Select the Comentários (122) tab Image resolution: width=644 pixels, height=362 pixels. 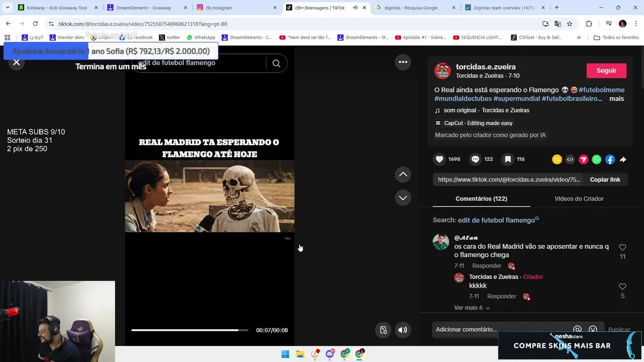click(481, 199)
